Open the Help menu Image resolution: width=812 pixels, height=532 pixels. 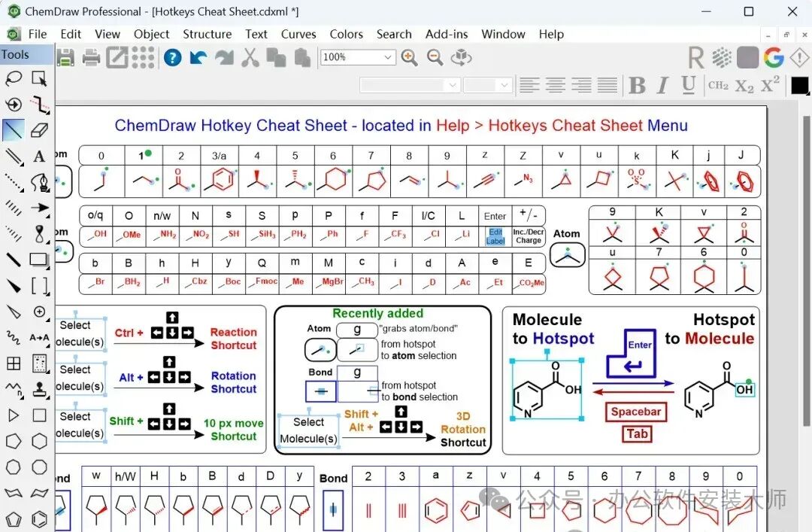tap(551, 34)
